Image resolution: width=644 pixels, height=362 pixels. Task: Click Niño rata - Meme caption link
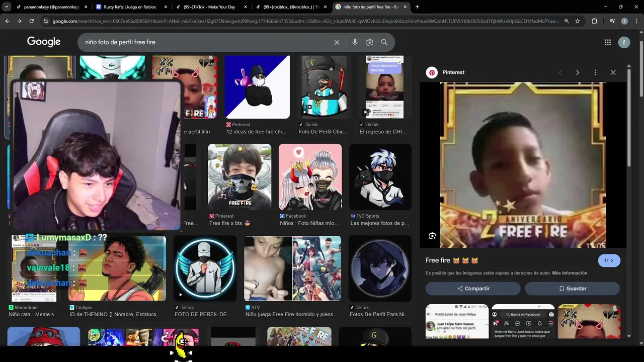coord(34,314)
